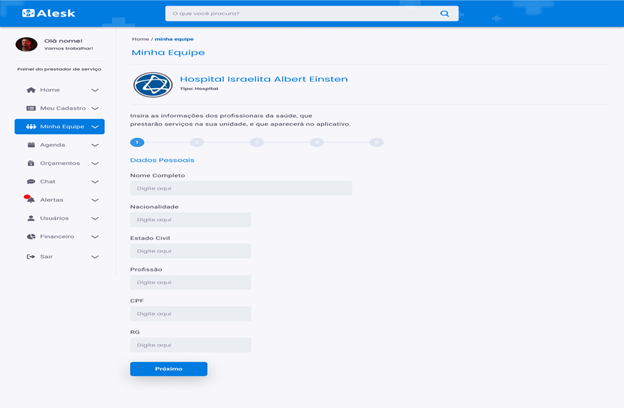Image resolution: width=624 pixels, height=411 pixels.
Task: Click the Agenda calendar icon
Action: 31,145
